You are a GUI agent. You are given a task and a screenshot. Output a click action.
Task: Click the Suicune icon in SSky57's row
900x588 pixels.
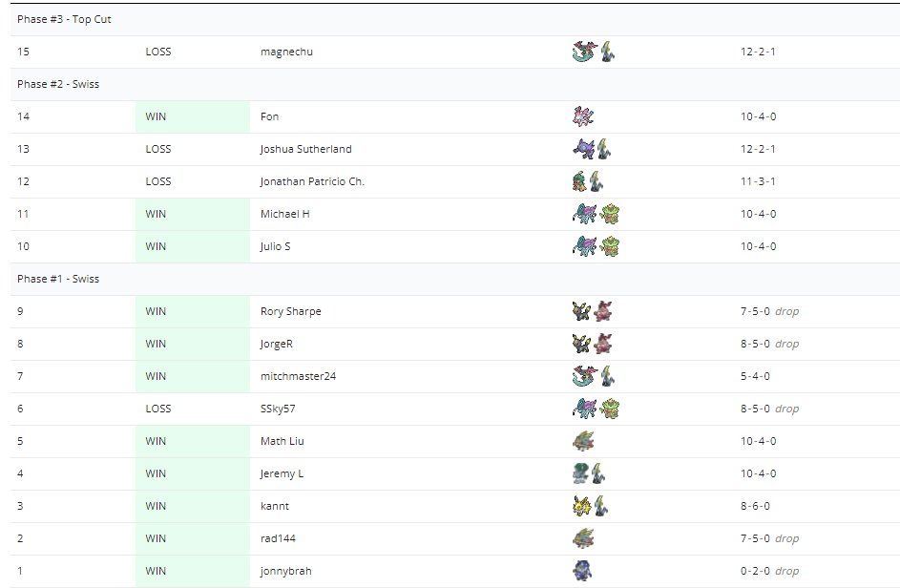584,409
